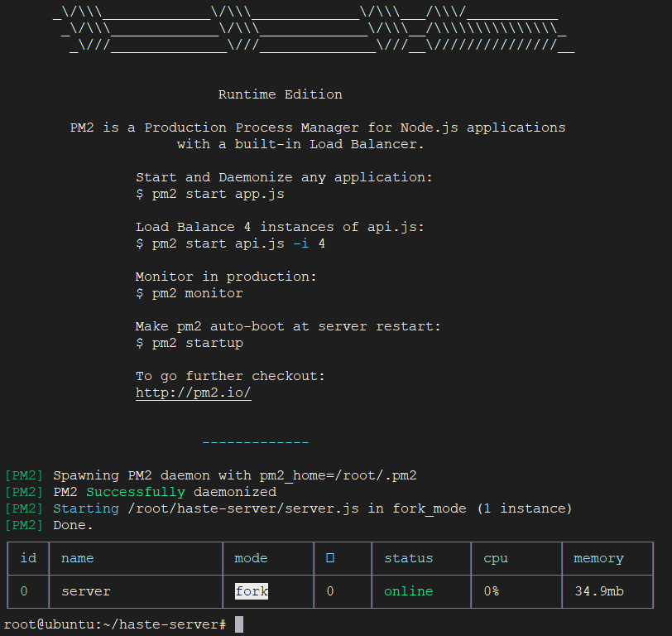Click the 'id' column header

pos(28,558)
